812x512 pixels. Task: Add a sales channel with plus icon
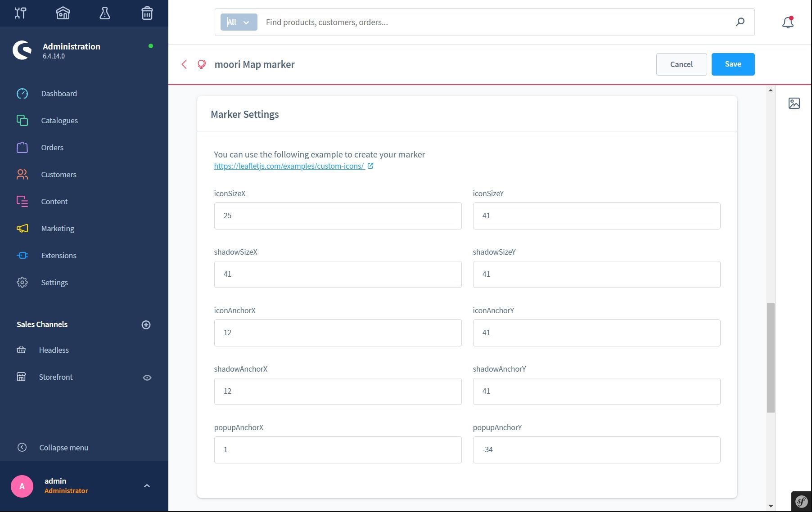tap(146, 325)
